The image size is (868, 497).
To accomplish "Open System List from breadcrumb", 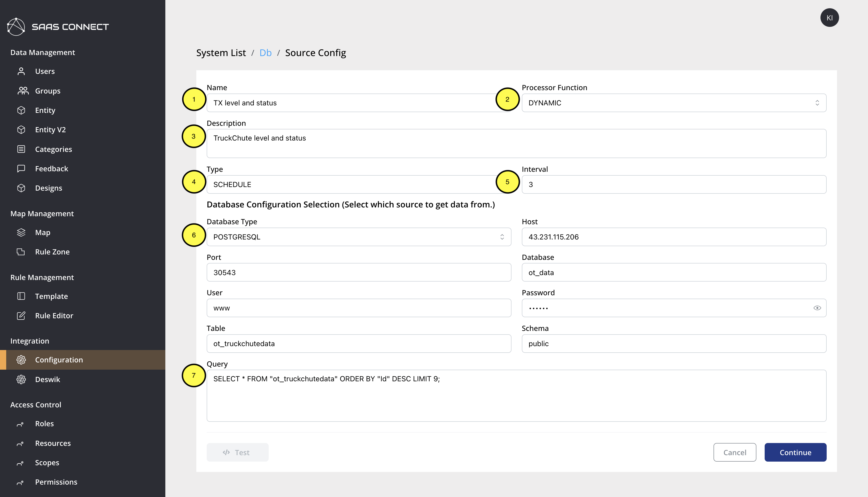I will point(221,53).
